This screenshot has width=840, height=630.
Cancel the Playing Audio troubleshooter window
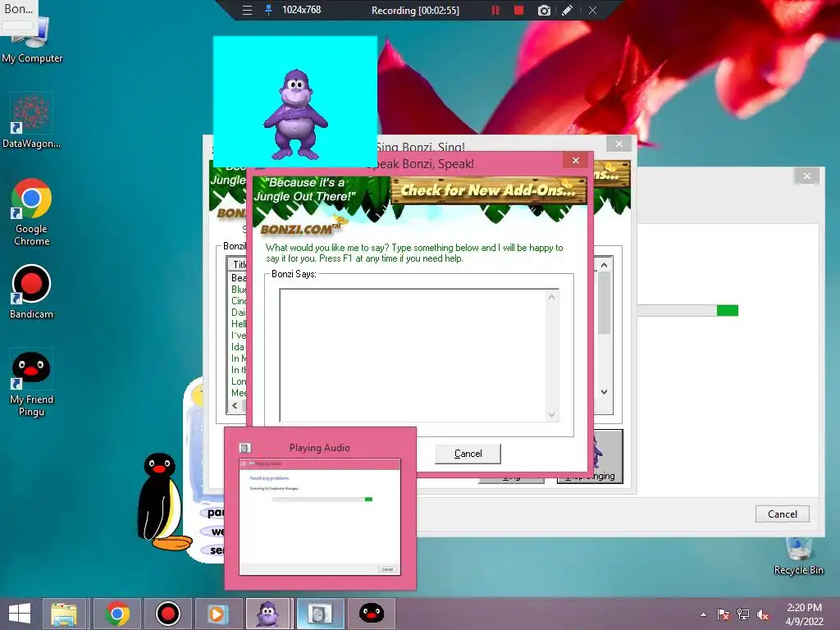pos(782,514)
